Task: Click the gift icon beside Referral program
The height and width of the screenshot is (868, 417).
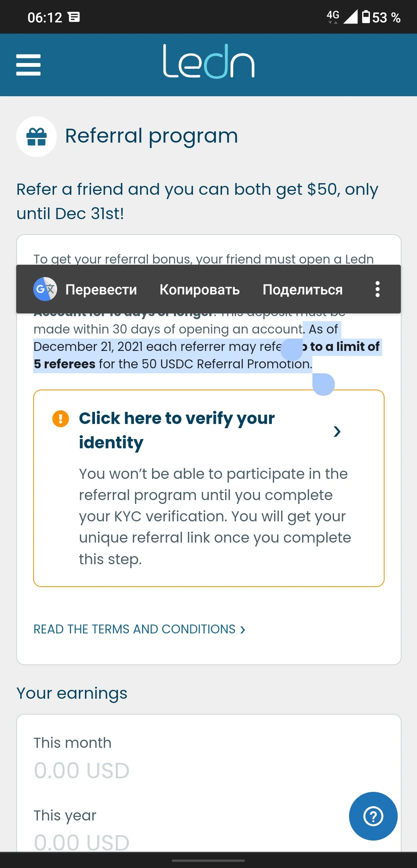Action: pyautogui.click(x=36, y=136)
